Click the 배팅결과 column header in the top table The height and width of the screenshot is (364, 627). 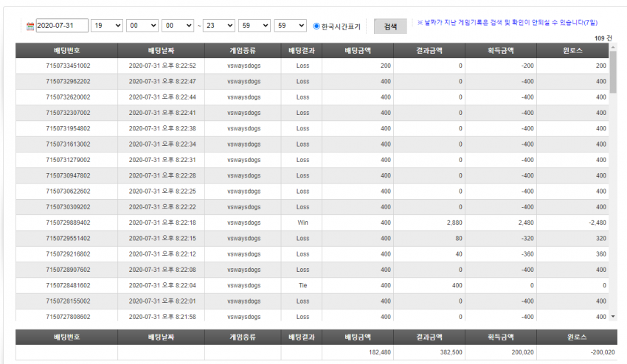[302, 51]
